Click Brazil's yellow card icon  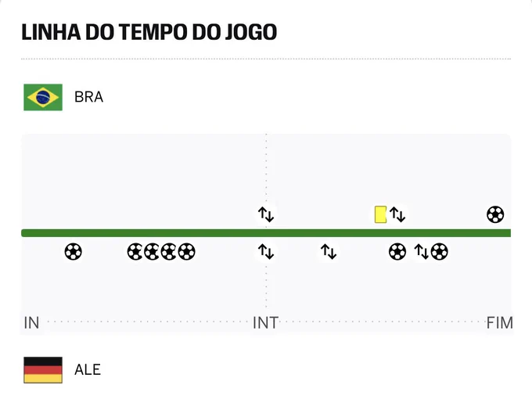click(x=380, y=214)
